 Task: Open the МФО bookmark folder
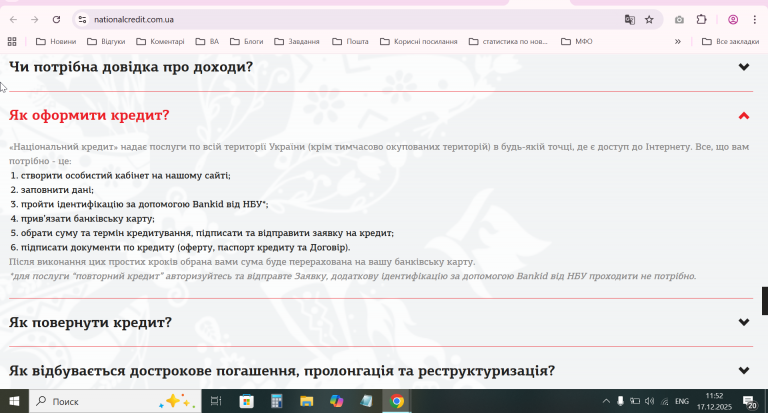576,42
